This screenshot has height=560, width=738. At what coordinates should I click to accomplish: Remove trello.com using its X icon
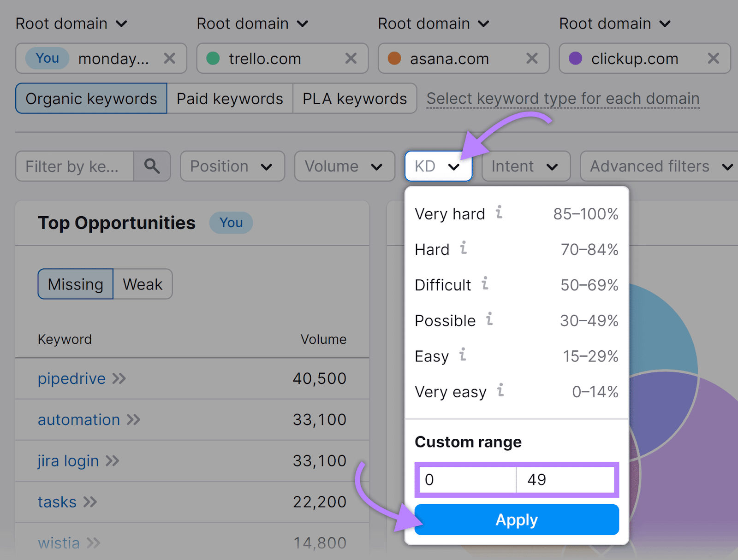click(x=351, y=59)
